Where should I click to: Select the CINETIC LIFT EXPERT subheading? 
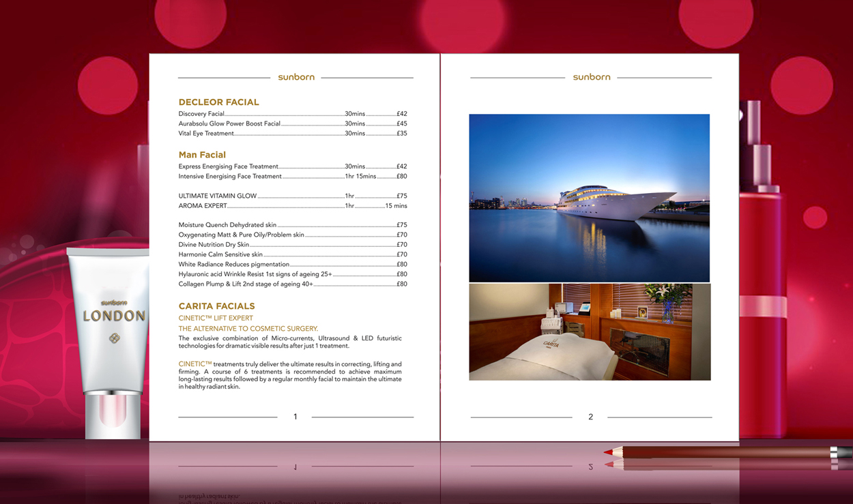216,318
